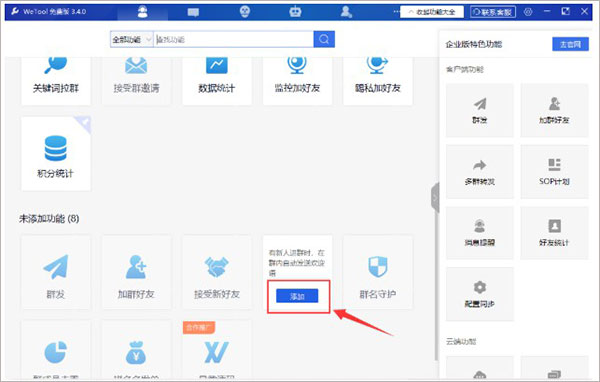Select the 接受新好友 handshake card
Image resolution: width=600 pixels, height=382 pixels.
coord(217,272)
